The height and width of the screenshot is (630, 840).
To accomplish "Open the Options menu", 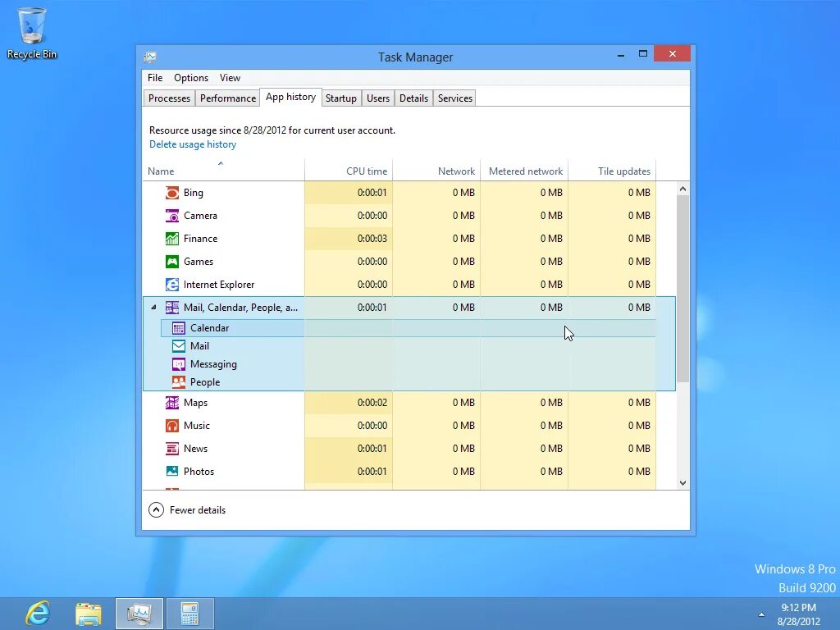I will tap(190, 78).
